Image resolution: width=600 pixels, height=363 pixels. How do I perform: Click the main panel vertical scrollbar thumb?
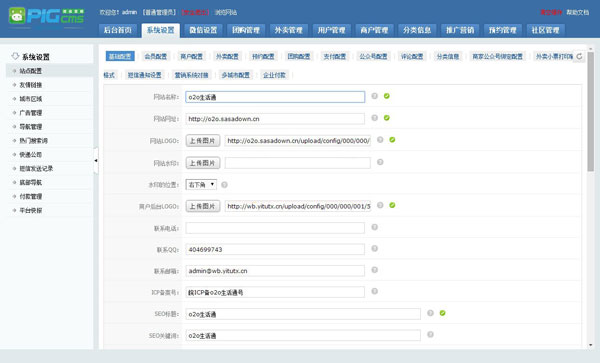[x=591, y=112]
